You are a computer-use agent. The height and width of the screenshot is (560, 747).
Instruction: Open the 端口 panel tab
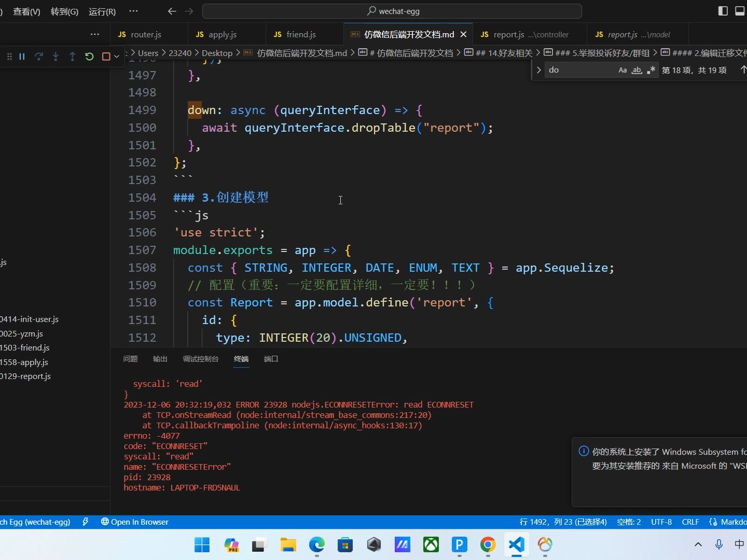[x=271, y=359]
